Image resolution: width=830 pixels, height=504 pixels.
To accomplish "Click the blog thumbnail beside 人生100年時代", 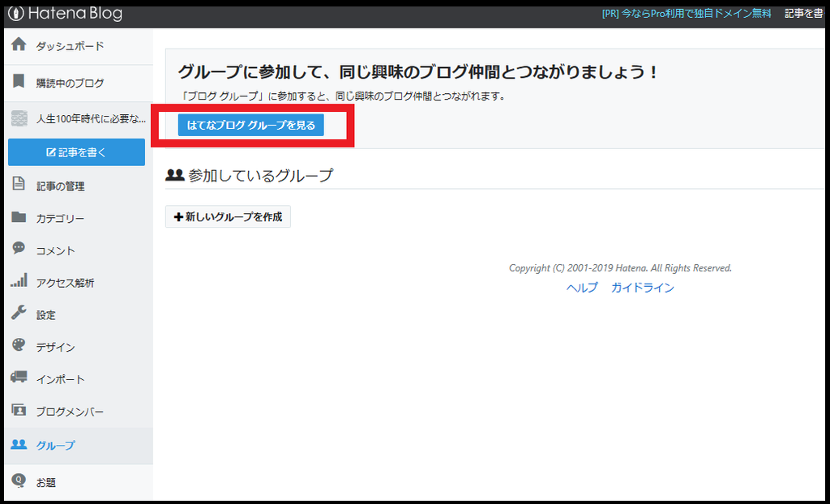I will click(19, 118).
